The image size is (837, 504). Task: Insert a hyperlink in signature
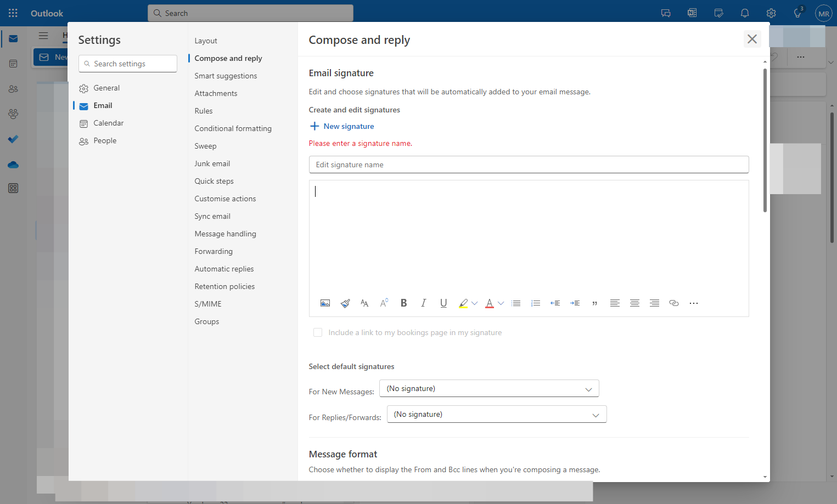[x=674, y=303]
